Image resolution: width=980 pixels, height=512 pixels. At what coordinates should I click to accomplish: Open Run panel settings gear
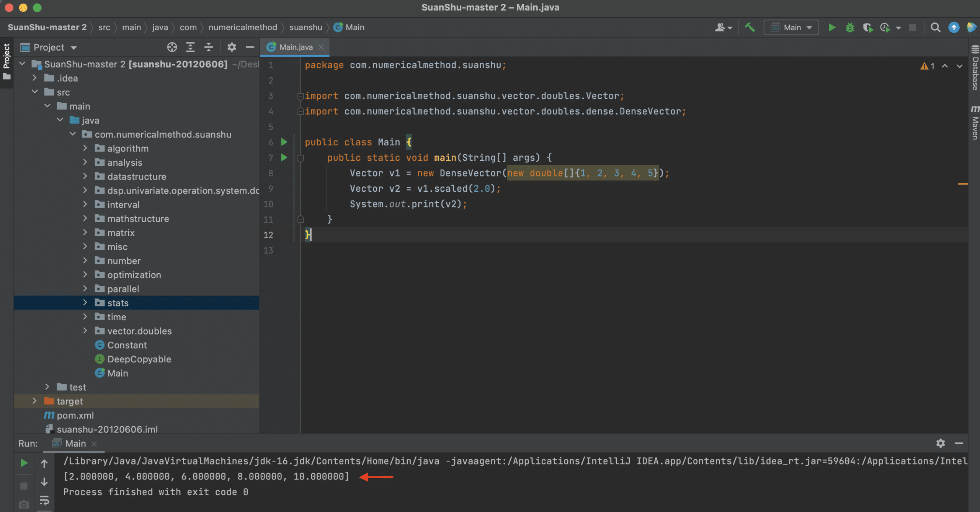941,443
